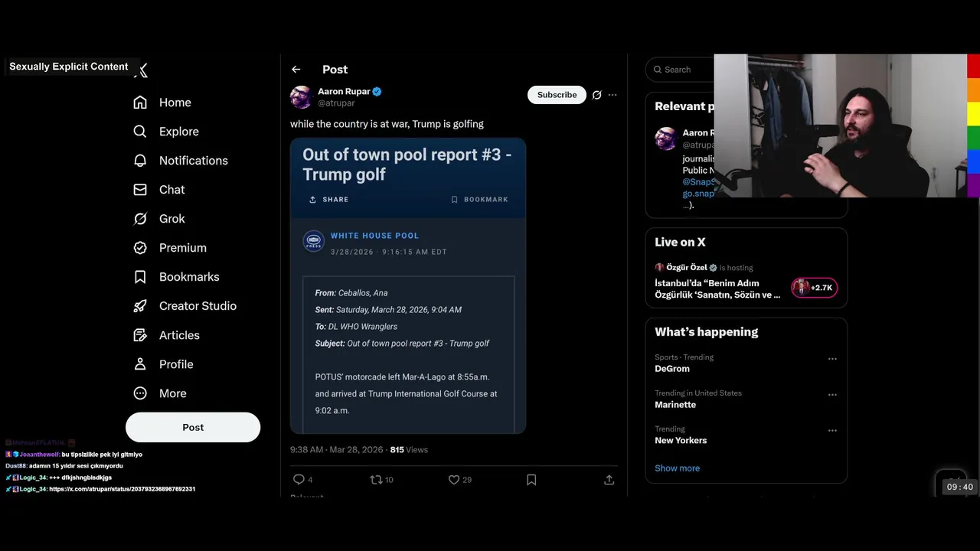Open the Home menu label

[175, 103]
